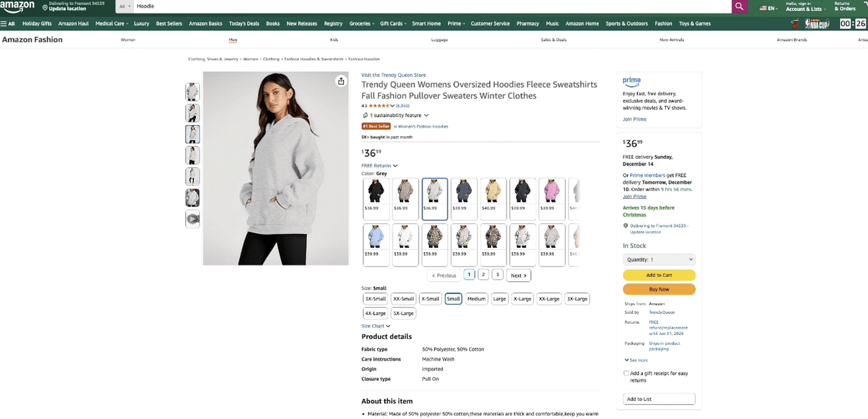Viewport: 868px width, 419px height.
Task: Click the share icon on product image
Action: (x=341, y=81)
